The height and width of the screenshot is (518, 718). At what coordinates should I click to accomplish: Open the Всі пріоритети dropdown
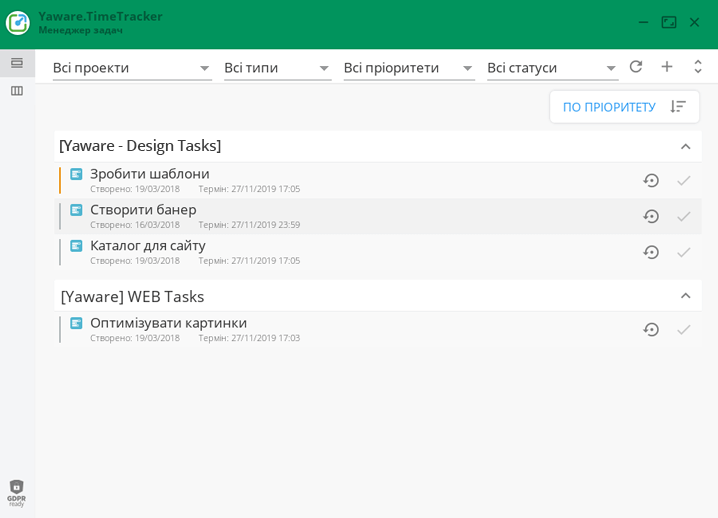point(409,68)
